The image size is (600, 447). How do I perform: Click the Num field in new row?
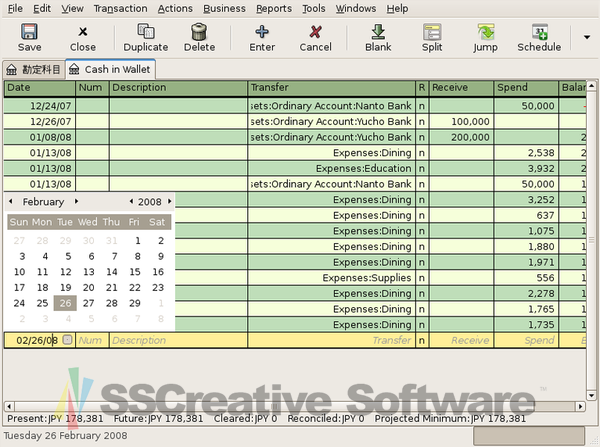point(92,340)
